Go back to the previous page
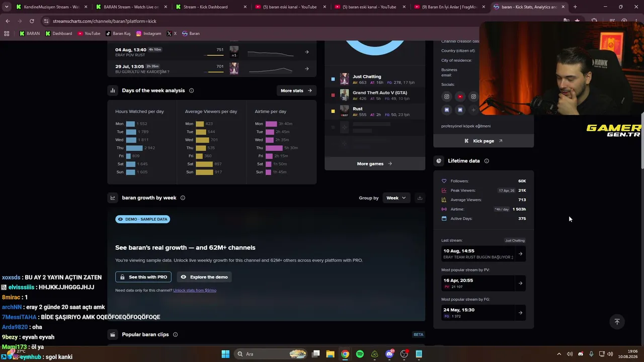 [x=8, y=21]
